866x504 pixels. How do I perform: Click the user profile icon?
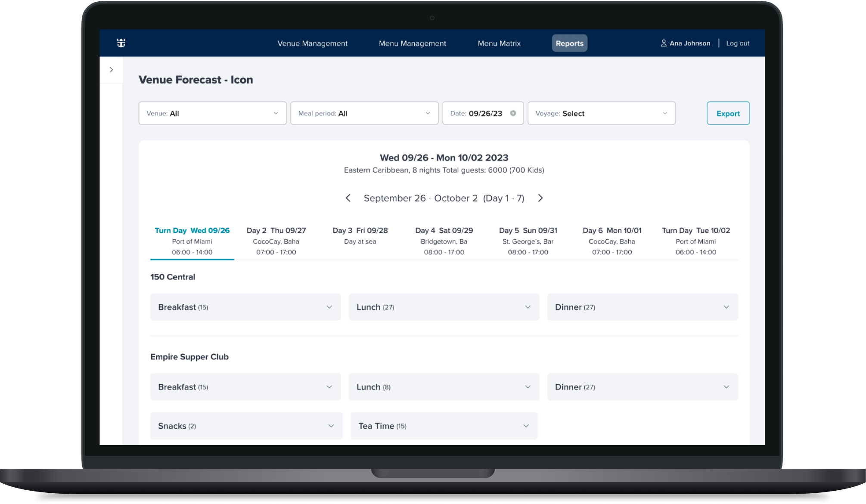664,43
